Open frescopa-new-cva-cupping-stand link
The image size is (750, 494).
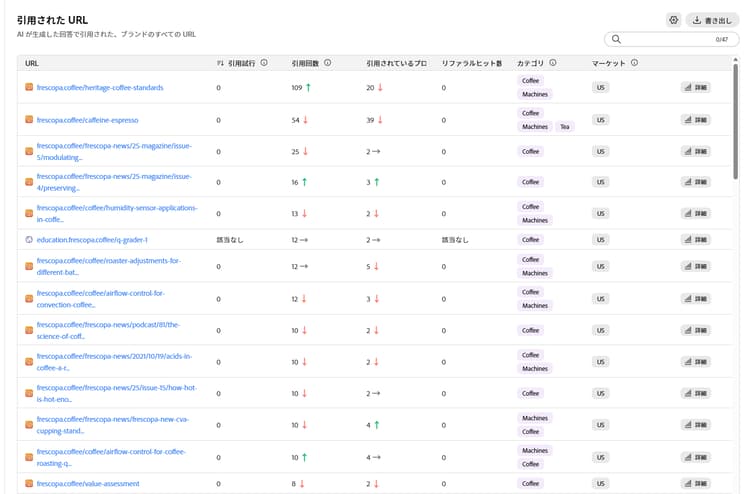coord(112,425)
